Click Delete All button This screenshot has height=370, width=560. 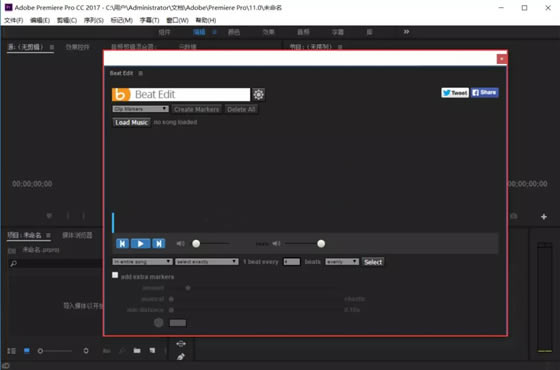tap(241, 109)
